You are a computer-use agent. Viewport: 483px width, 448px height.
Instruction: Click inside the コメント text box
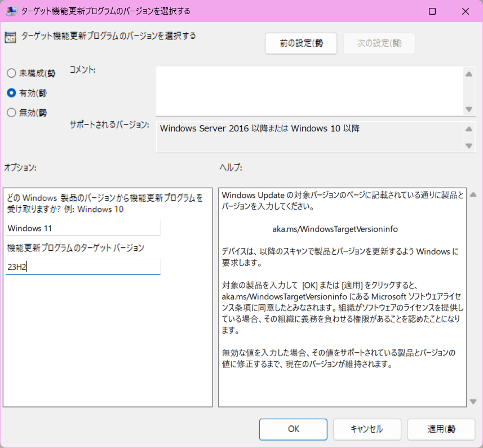(309, 91)
